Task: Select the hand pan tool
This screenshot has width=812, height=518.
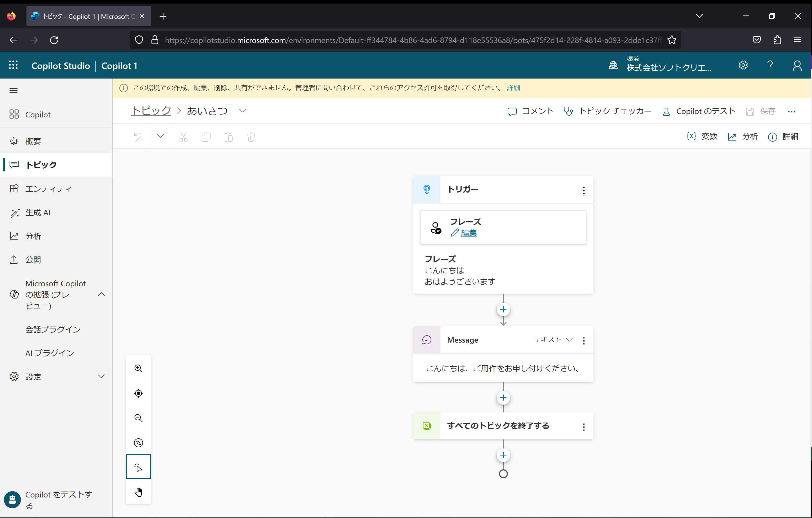Action: [138, 492]
